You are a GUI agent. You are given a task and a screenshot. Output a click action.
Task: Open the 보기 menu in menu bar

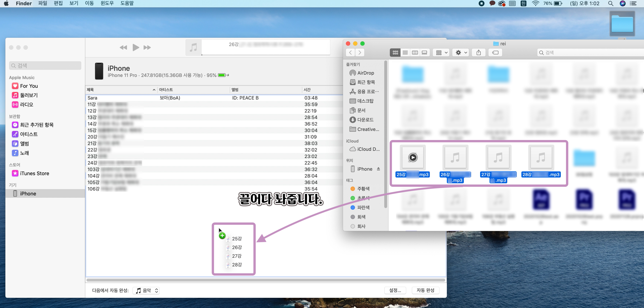click(x=74, y=3)
